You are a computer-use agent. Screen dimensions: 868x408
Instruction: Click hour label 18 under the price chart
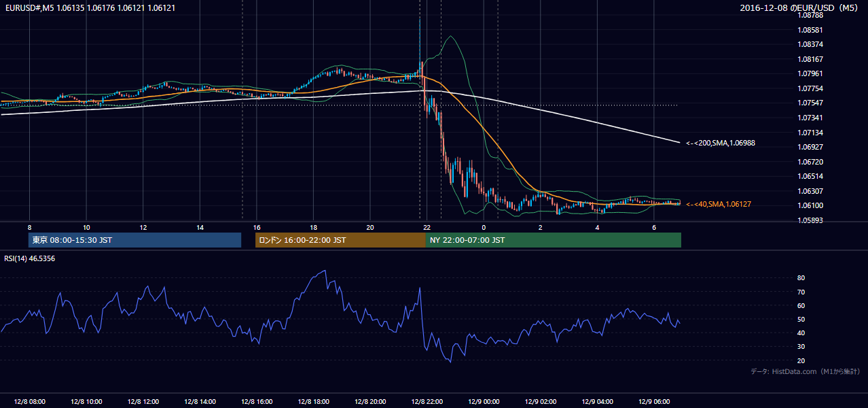pos(313,227)
